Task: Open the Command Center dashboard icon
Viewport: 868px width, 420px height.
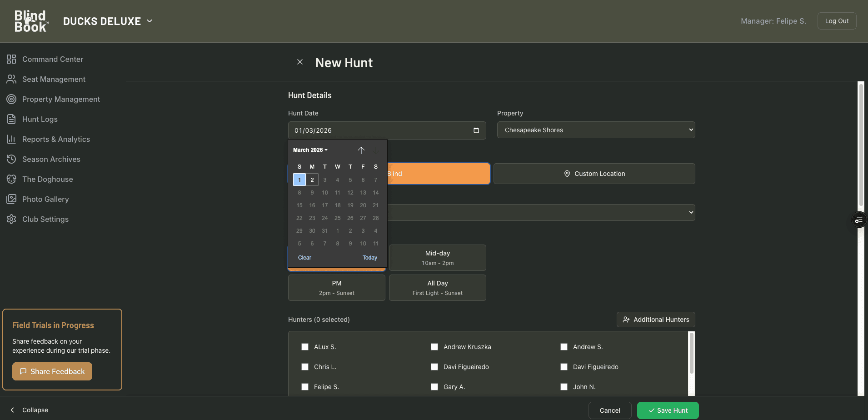Action: coord(12,59)
